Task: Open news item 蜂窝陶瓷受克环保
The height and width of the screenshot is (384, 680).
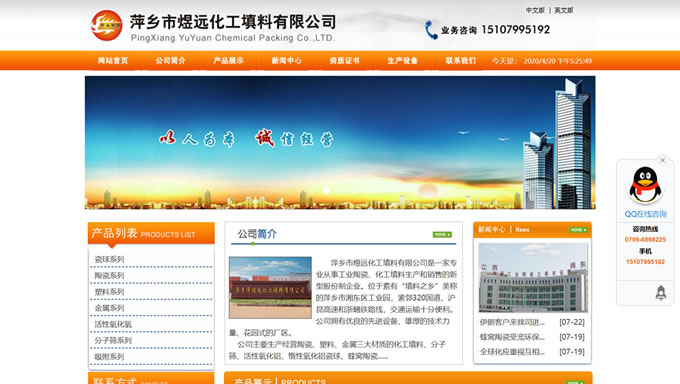Action: 512,337
